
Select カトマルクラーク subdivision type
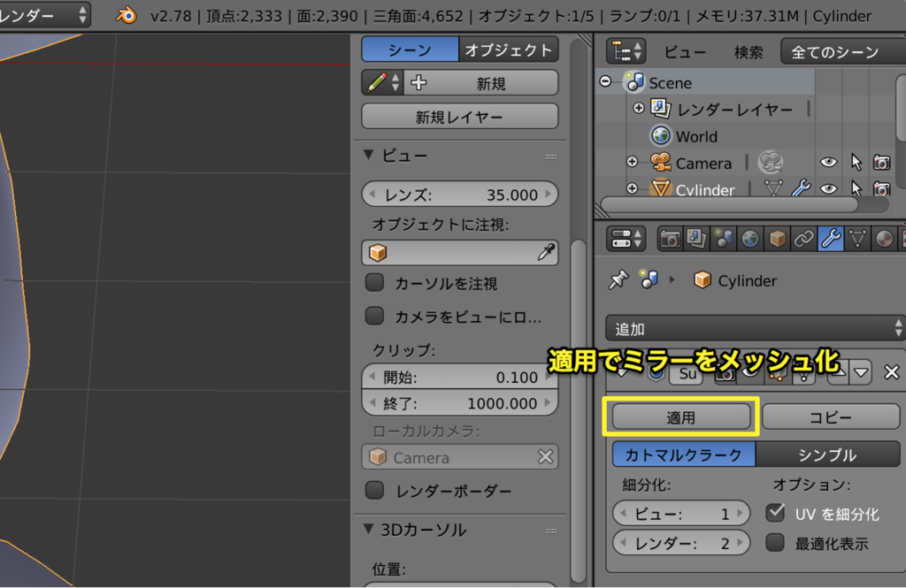coord(684,454)
